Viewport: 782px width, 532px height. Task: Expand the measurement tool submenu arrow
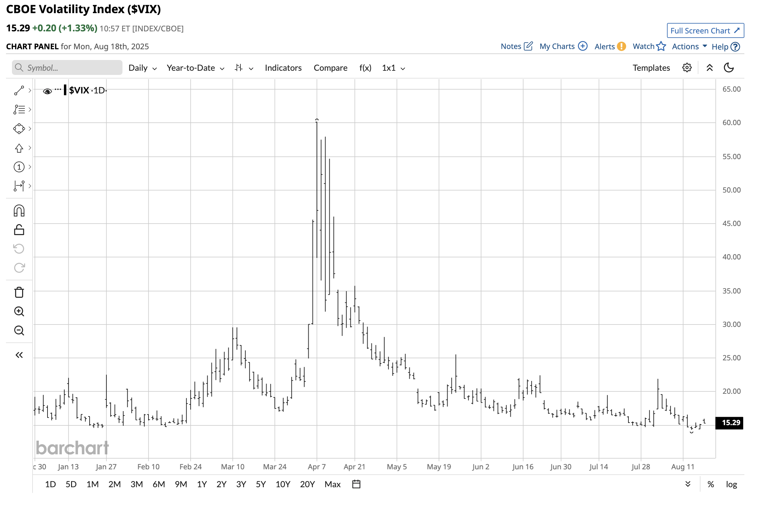30,186
